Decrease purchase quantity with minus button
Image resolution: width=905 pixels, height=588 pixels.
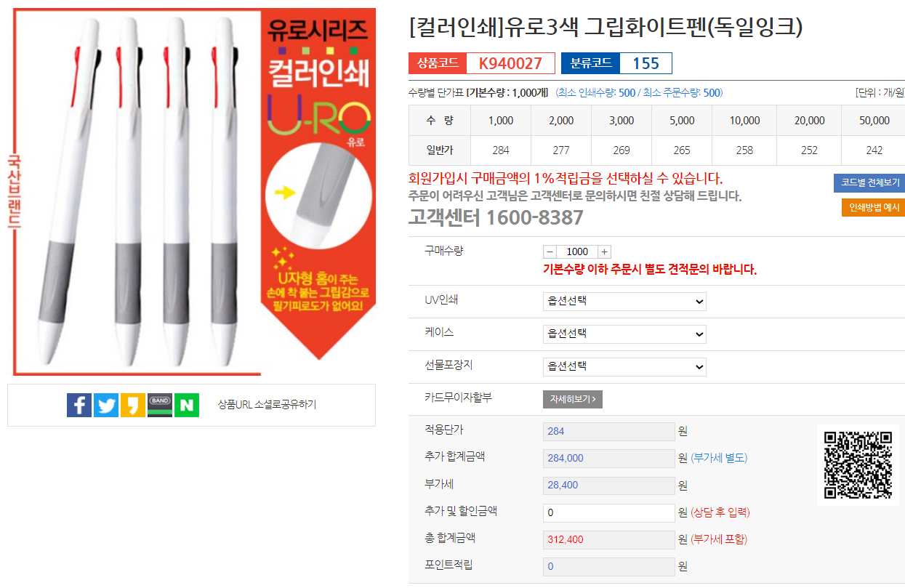pyautogui.click(x=550, y=251)
